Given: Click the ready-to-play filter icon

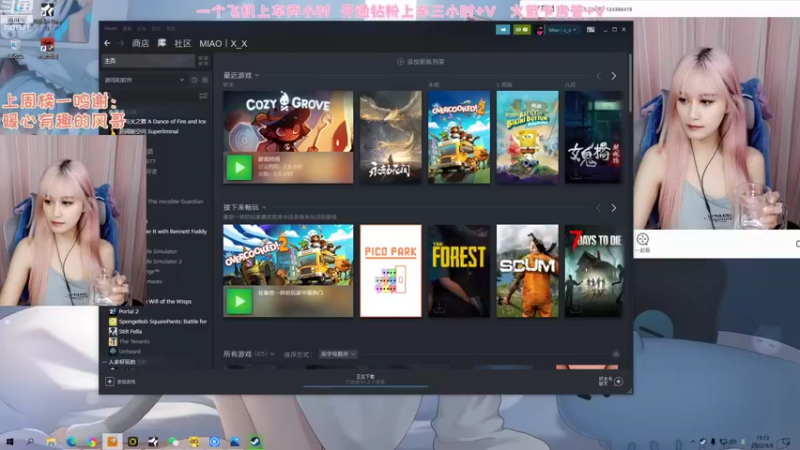Looking at the screenshot, I should pyautogui.click(x=205, y=80).
